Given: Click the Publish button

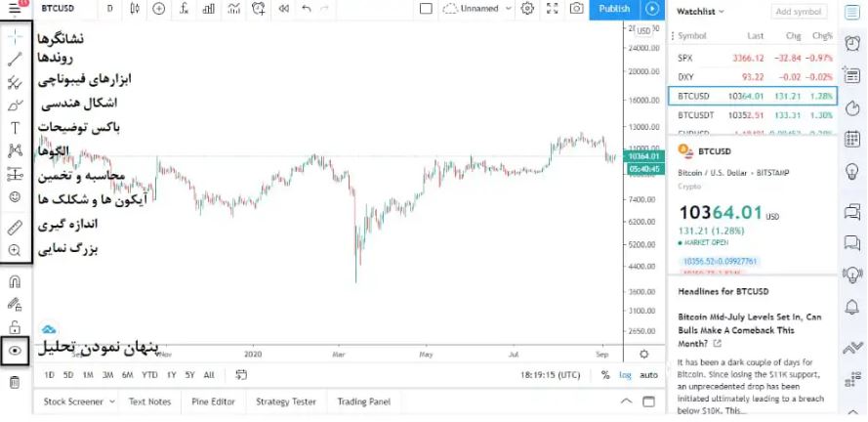Looking at the screenshot, I should pyautogui.click(x=614, y=9).
